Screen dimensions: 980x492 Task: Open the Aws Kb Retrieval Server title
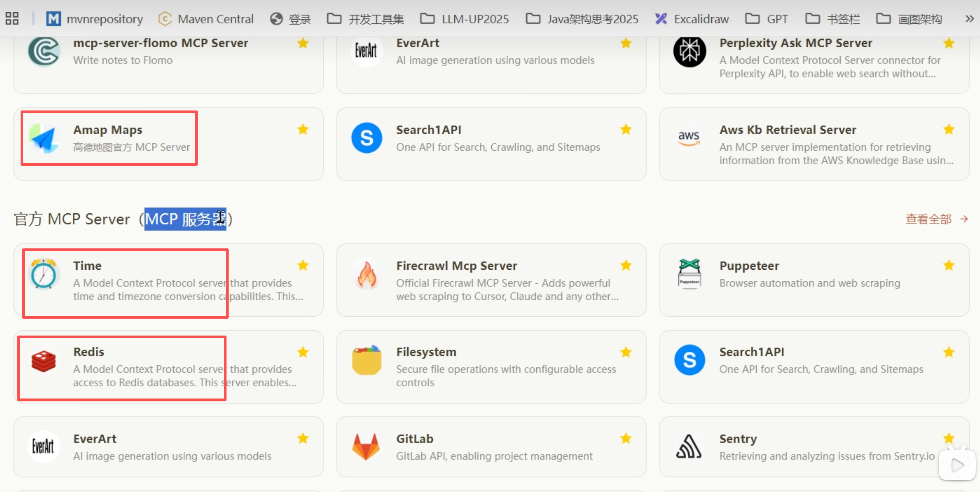pyautogui.click(x=787, y=129)
